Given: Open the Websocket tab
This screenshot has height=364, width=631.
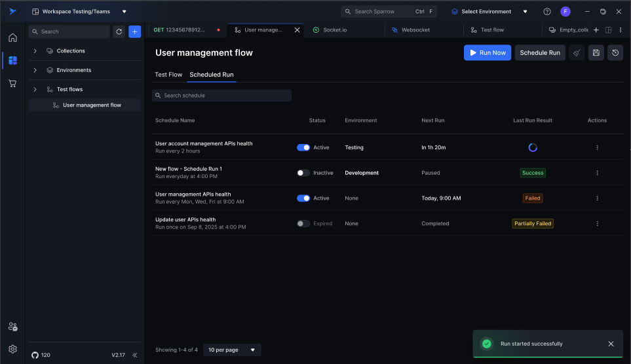Looking at the screenshot, I should point(414,30).
